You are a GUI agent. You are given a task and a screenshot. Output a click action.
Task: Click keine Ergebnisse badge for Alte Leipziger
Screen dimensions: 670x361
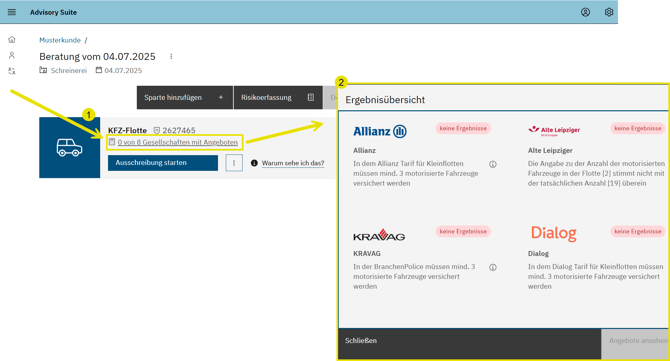638,128
